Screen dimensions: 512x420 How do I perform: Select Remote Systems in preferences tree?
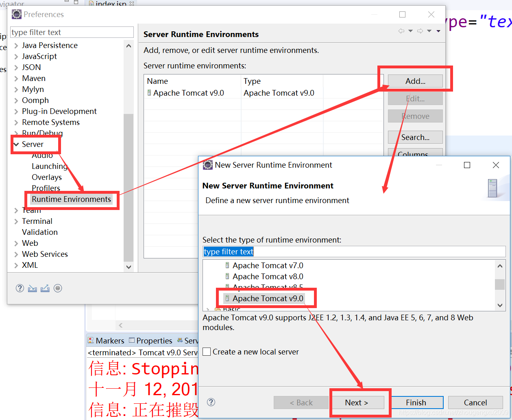[51, 122]
